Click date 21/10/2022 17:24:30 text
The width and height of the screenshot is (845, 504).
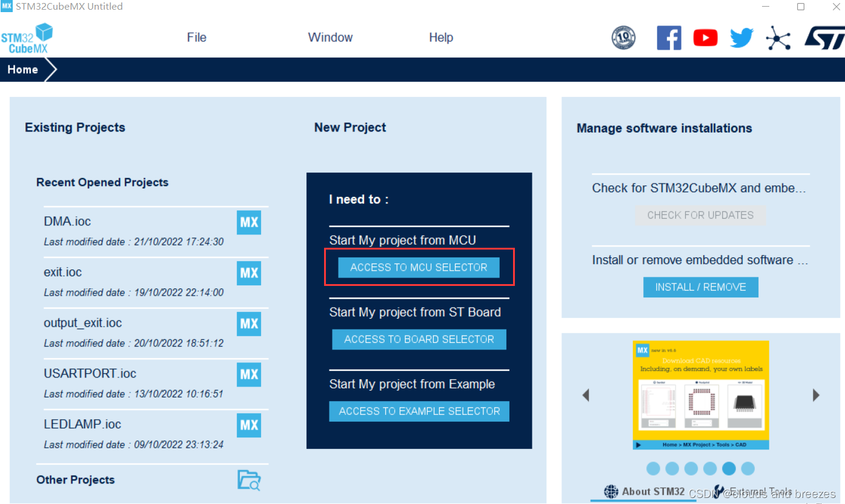pyautogui.click(x=179, y=242)
